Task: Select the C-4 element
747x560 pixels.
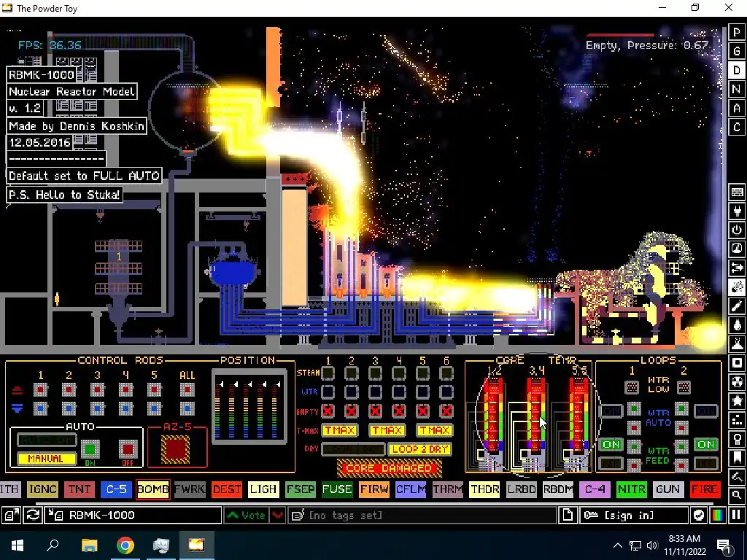Action: (595, 489)
